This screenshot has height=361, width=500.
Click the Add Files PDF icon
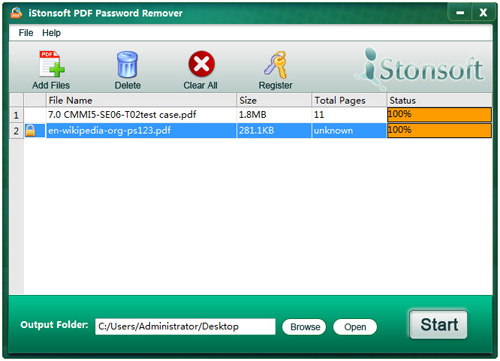coord(51,64)
